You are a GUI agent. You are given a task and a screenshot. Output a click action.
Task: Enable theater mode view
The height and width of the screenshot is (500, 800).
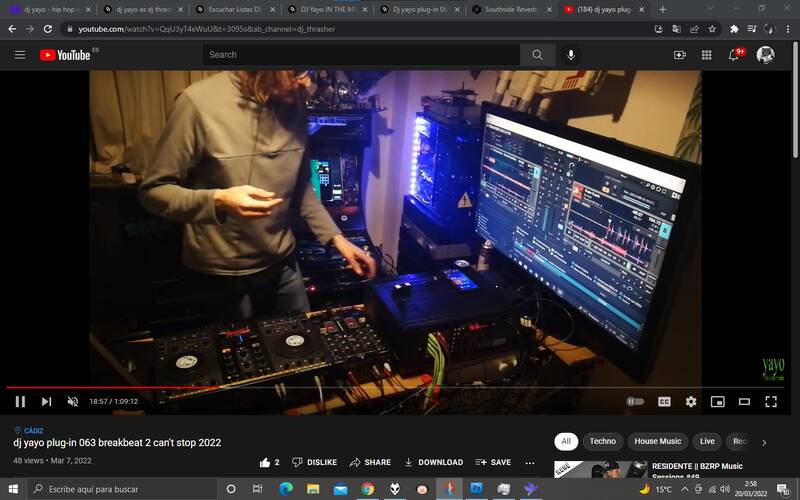(x=744, y=401)
